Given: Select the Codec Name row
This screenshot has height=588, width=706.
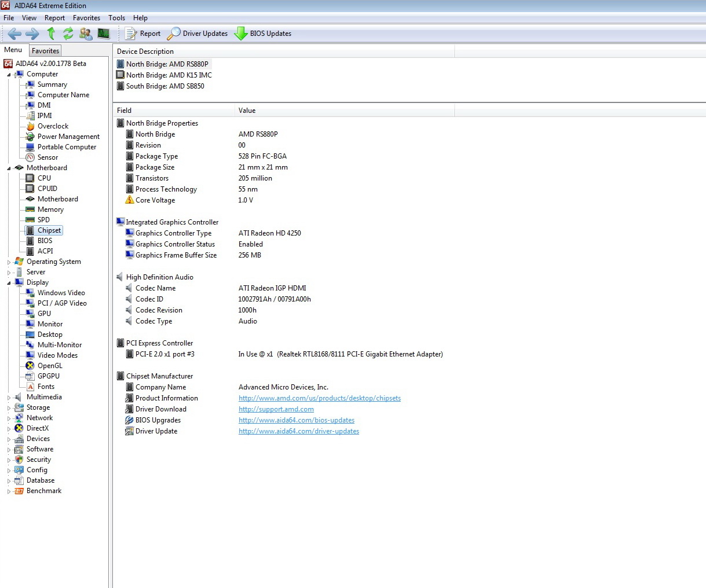Looking at the screenshot, I should (x=215, y=288).
